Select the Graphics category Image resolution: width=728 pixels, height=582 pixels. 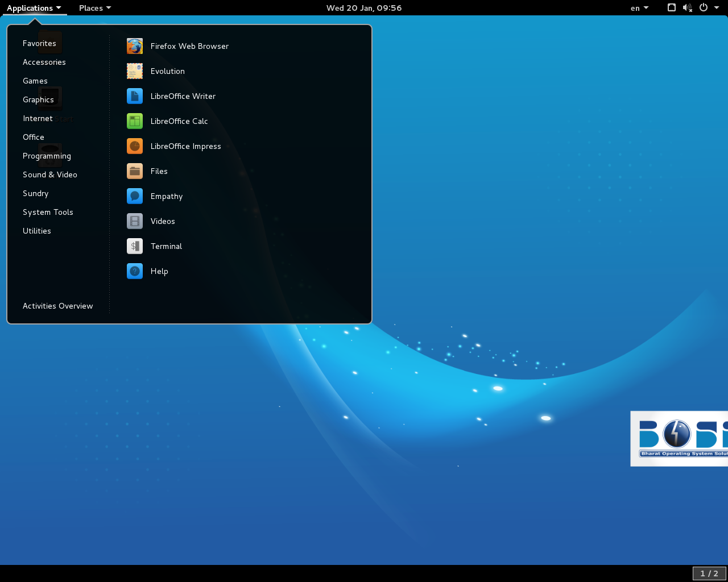coord(39,99)
